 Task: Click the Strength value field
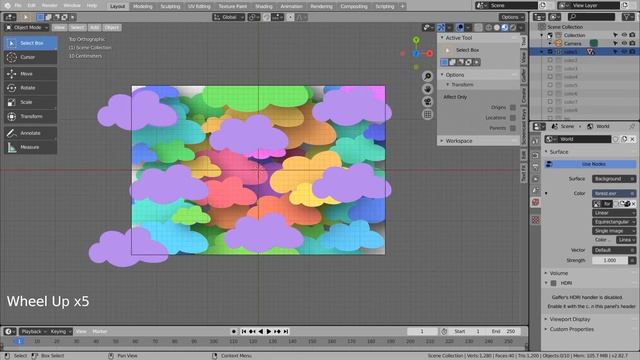click(x=610, y=260)
